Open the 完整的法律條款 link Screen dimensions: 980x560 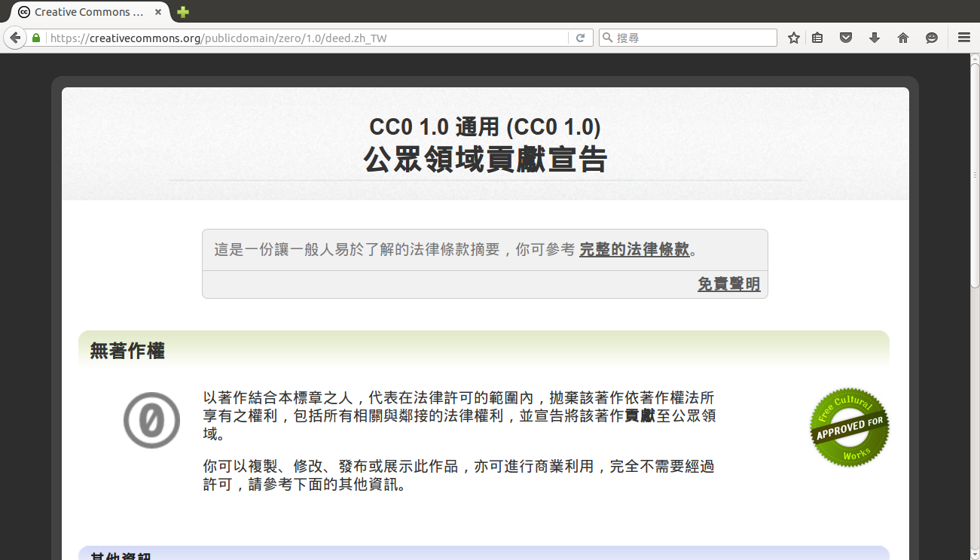tap(634, 250)
